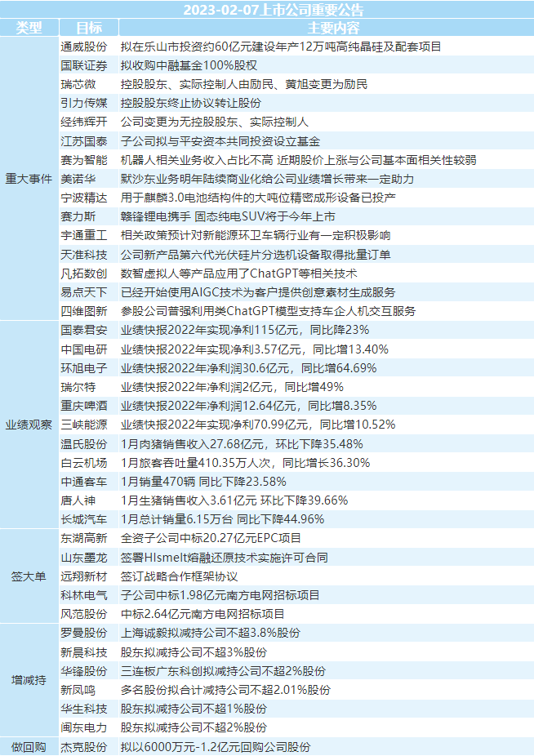Click company name 凡拓数创

click(84, 273)
